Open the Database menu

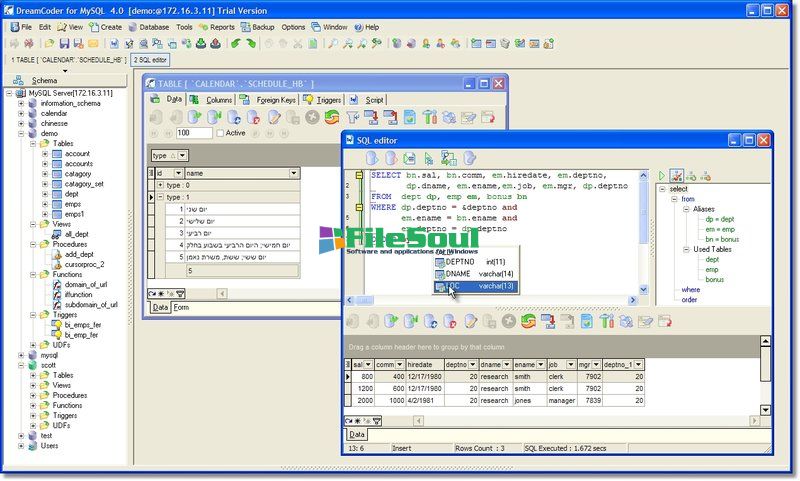(x=153, y=27)
